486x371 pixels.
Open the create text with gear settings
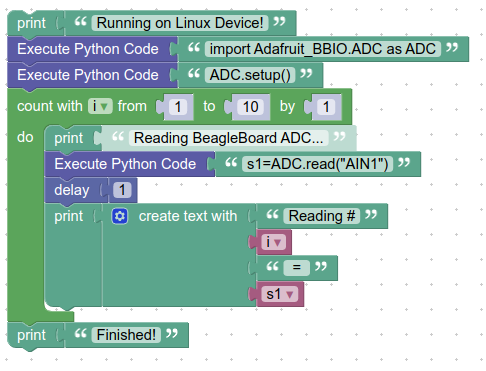120,216
